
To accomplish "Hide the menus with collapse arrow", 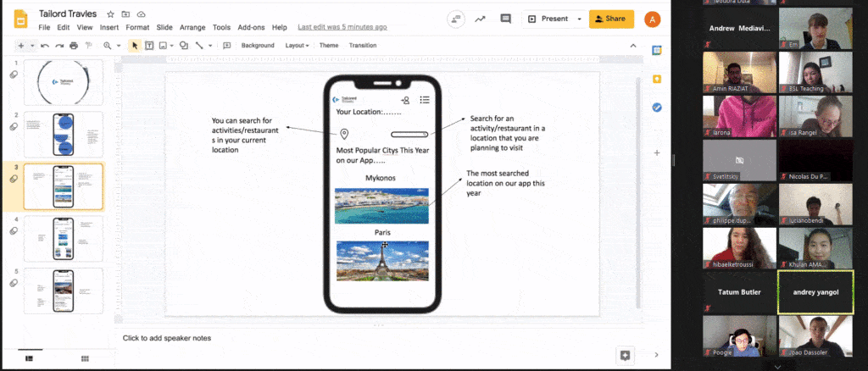I will [x=630, y=45].
